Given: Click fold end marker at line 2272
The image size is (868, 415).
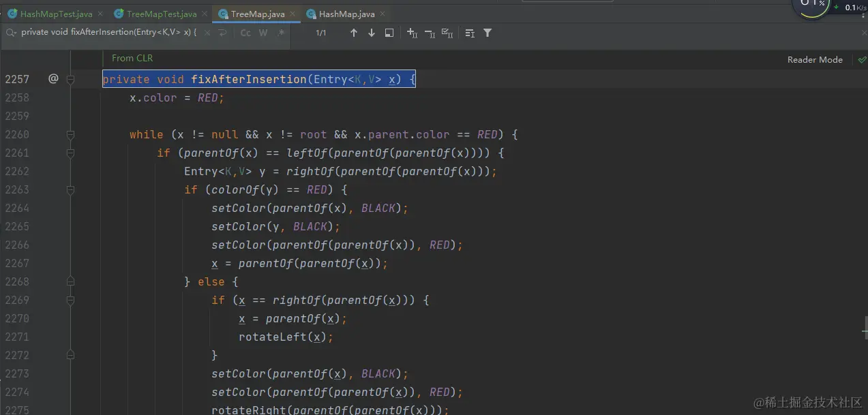Looking at the screenshot, I should [70, 355].
